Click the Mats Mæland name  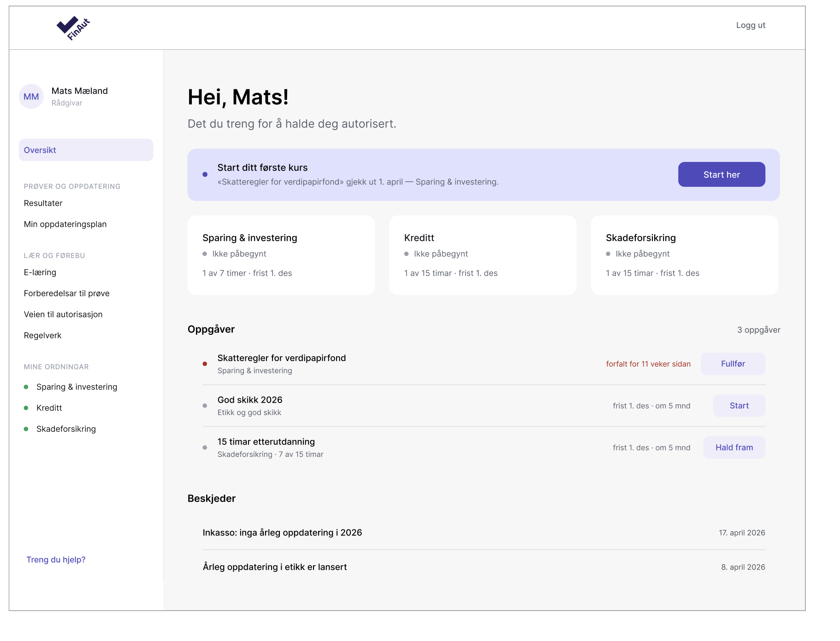click(x=80, y=91)
